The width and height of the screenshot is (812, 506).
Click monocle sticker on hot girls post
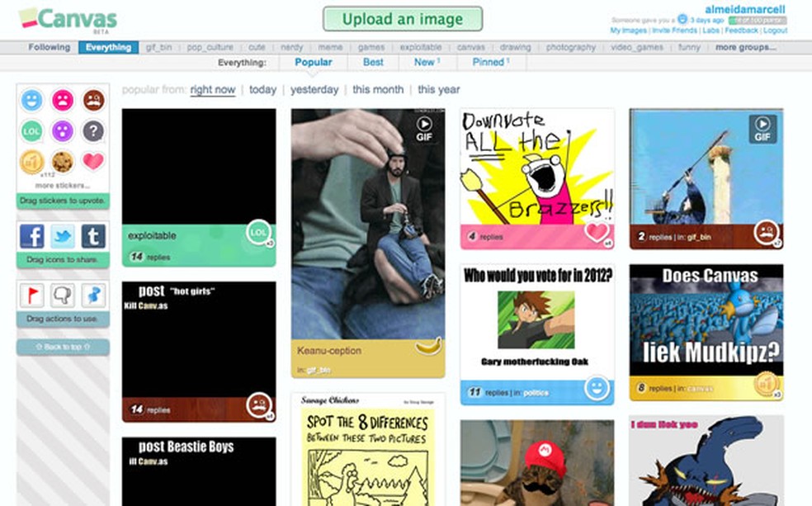click(258, 405)
